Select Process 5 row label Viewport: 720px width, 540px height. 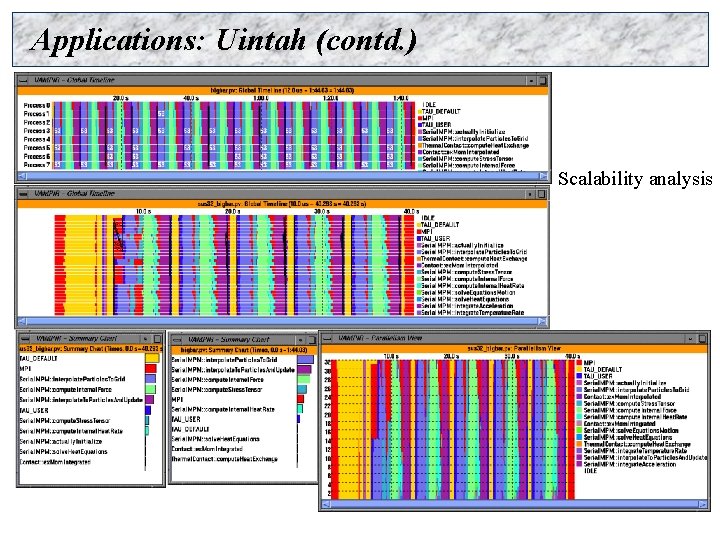(x=37, y=148)
